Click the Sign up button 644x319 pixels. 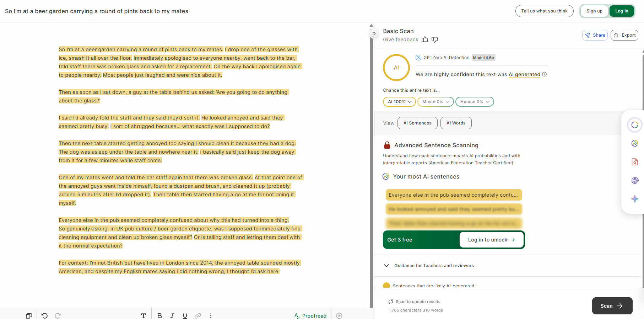coord(594,11)
